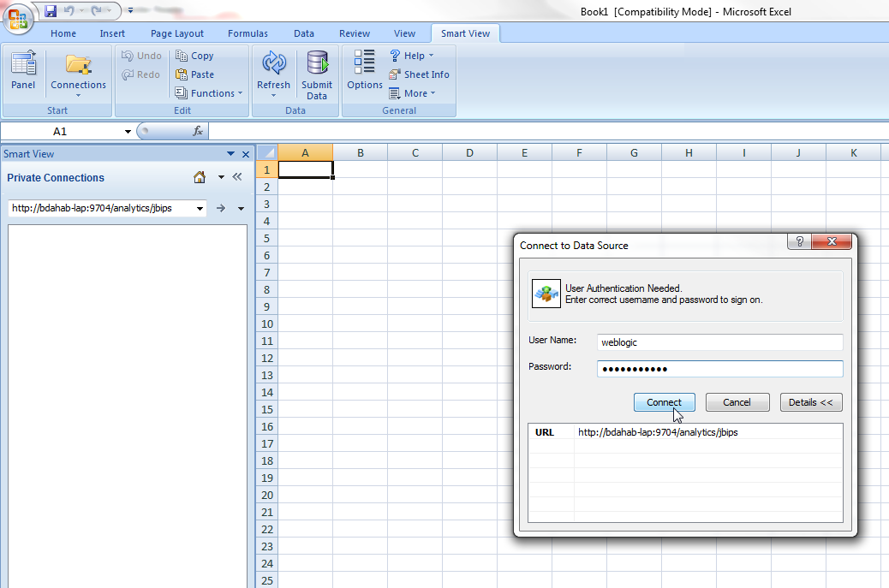This screenshot has width=889, height=588.
Task: Undo via the Quick Access toolbar
Action: coord(69,11)
